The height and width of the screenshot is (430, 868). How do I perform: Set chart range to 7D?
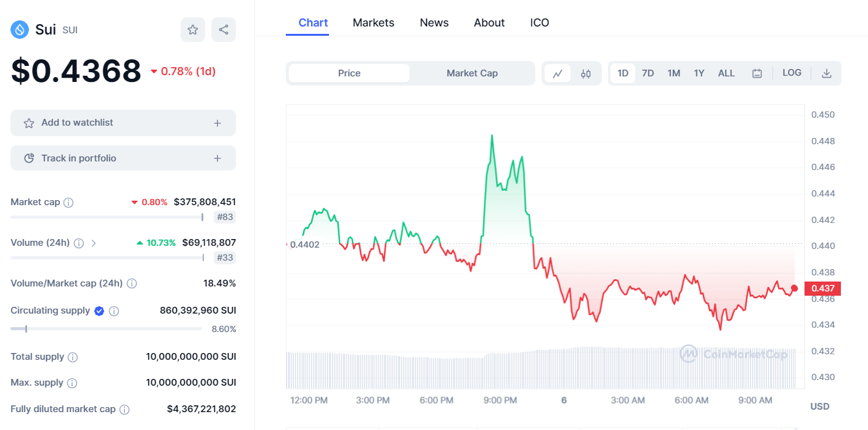(x=648, y=73)
